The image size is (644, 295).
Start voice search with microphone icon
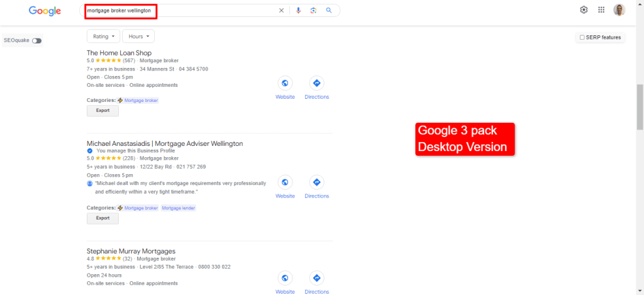tap(299, 11)
